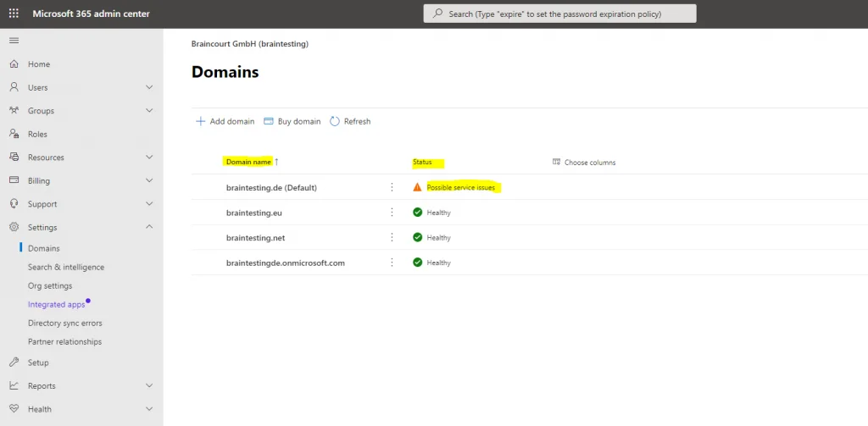Expand the Reports chevron
This screenshot has width=868, height=426.
tap(149, 385)
